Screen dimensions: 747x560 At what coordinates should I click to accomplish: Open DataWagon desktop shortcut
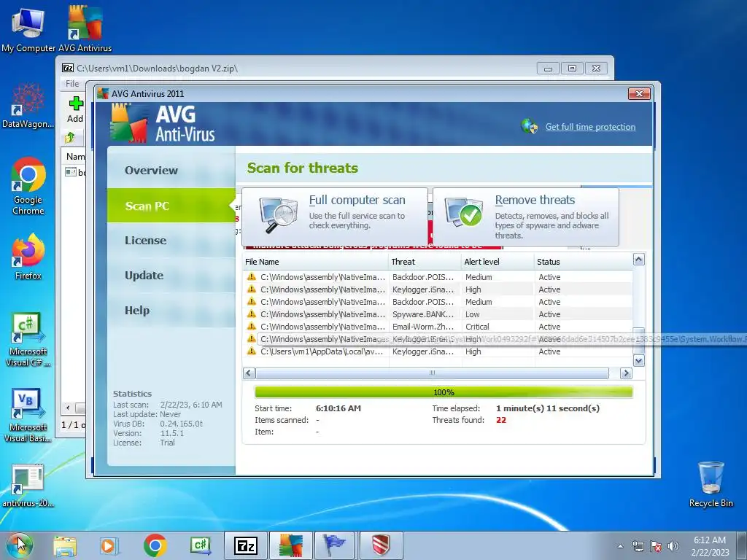pyautogui.click(x=28, y=106)
